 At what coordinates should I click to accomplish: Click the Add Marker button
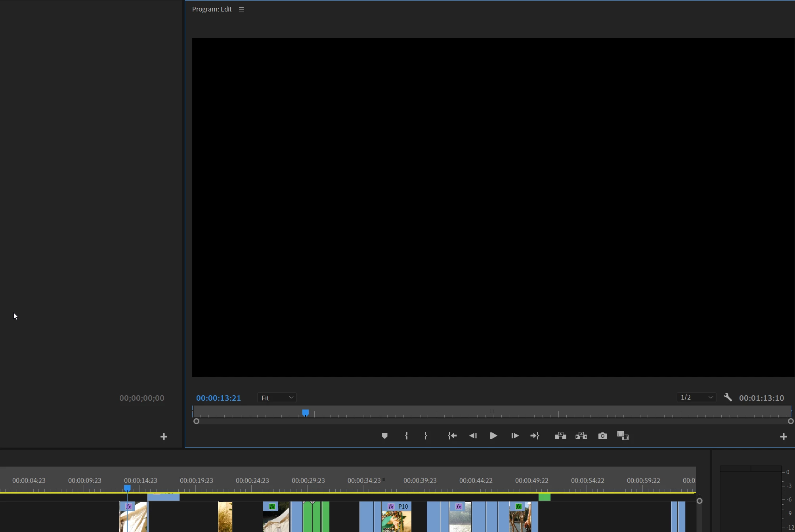(384, 436)
